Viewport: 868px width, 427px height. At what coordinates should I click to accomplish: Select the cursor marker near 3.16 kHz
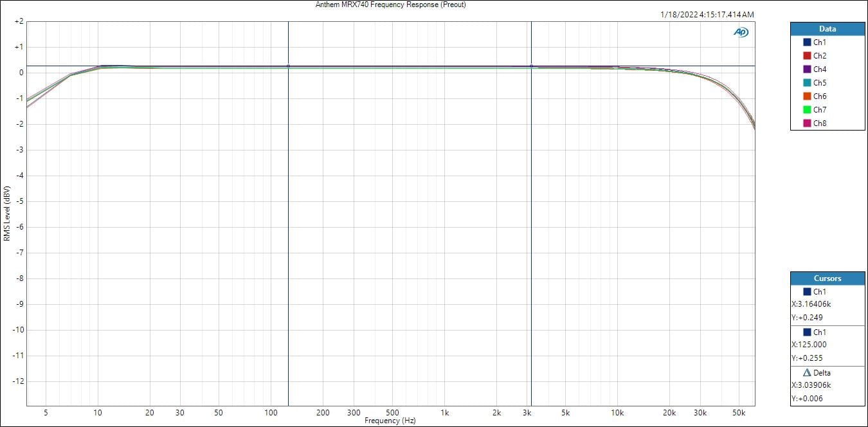(531, 66)
